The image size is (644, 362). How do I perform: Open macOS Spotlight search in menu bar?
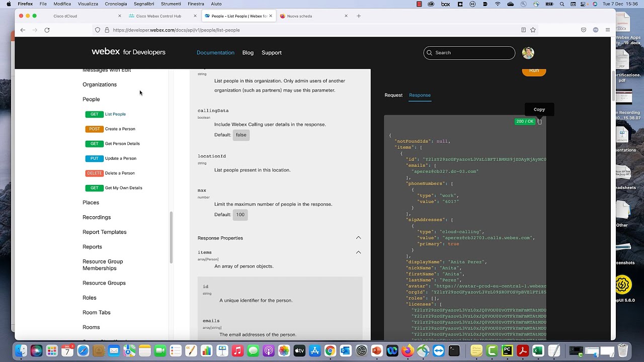pyautogui.click(x=562, y=4)
